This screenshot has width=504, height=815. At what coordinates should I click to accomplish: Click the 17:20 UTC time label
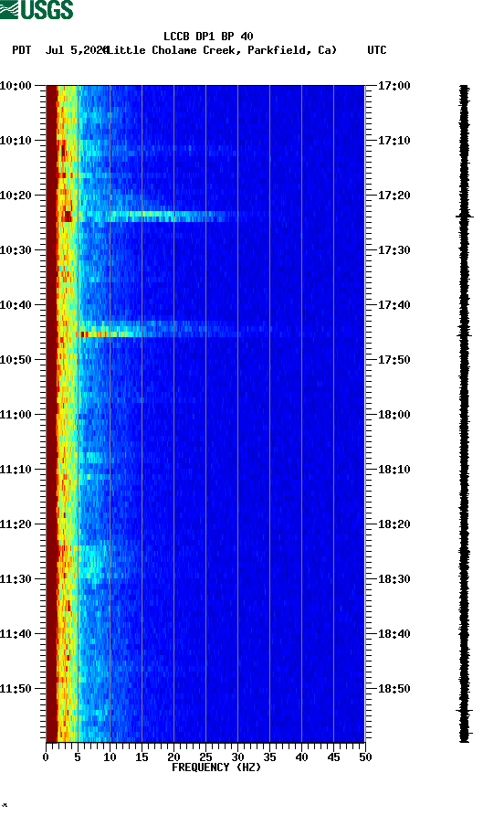394,196
